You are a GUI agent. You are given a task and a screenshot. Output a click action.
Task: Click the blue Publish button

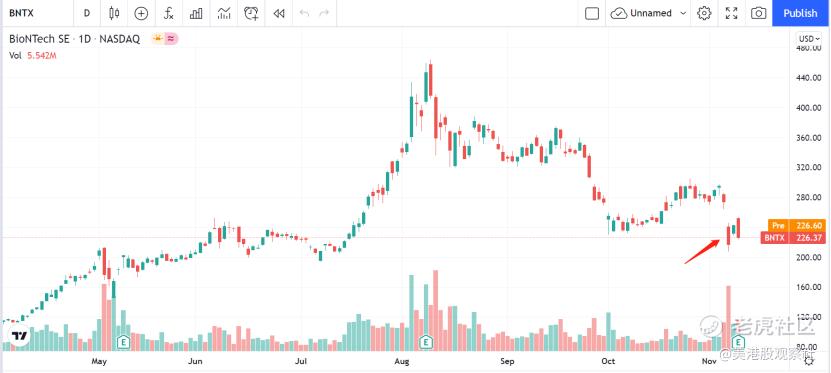801,13
